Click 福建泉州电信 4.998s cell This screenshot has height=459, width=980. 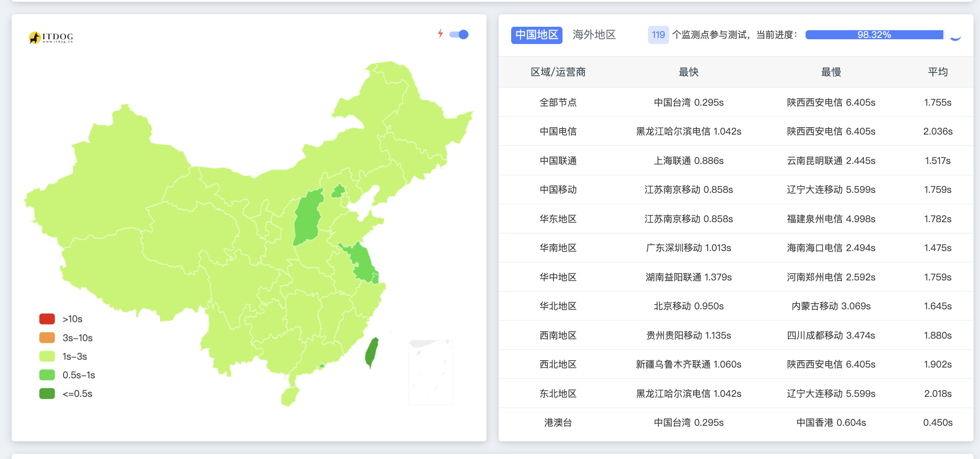[x=831, y=219]
